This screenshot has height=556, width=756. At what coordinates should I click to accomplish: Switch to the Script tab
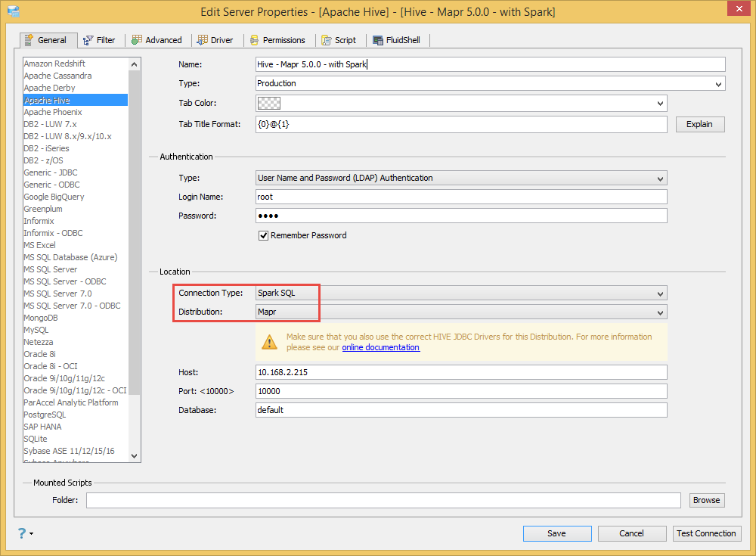339,40
